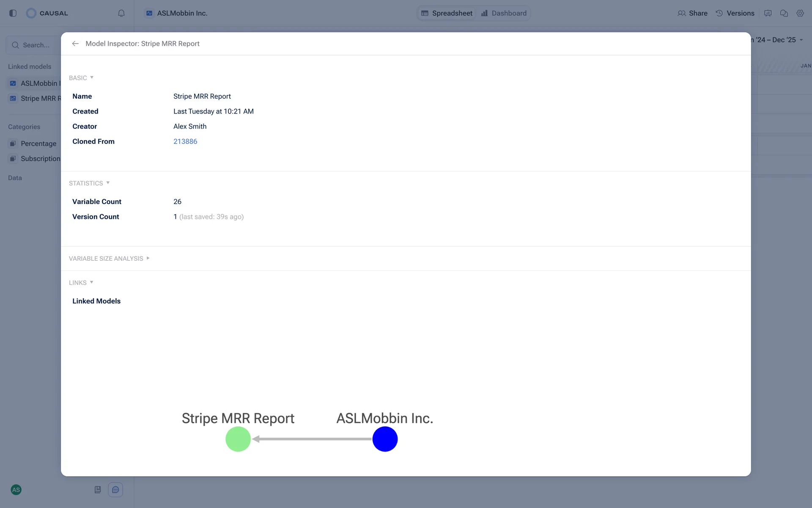This screenshot has height=508, width=812.
Task: Collapse the BASIC section
Action: pos(81,78)
